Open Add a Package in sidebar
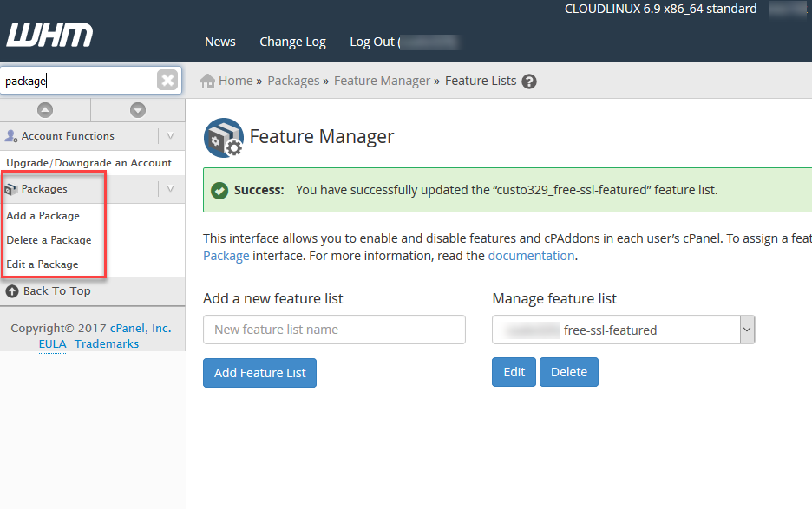 43,216
